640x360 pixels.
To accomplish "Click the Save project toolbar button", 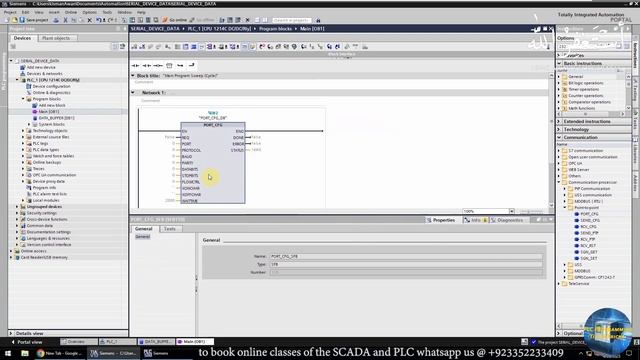I will (34, 20).
